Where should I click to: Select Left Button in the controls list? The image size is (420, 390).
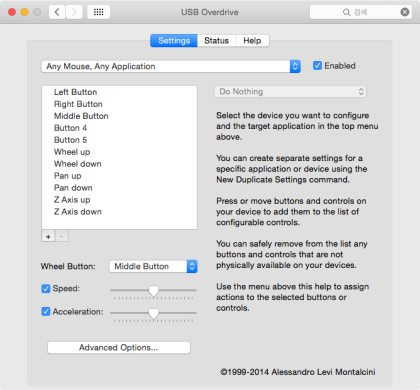pyautogui.click(x=119, y=92)
